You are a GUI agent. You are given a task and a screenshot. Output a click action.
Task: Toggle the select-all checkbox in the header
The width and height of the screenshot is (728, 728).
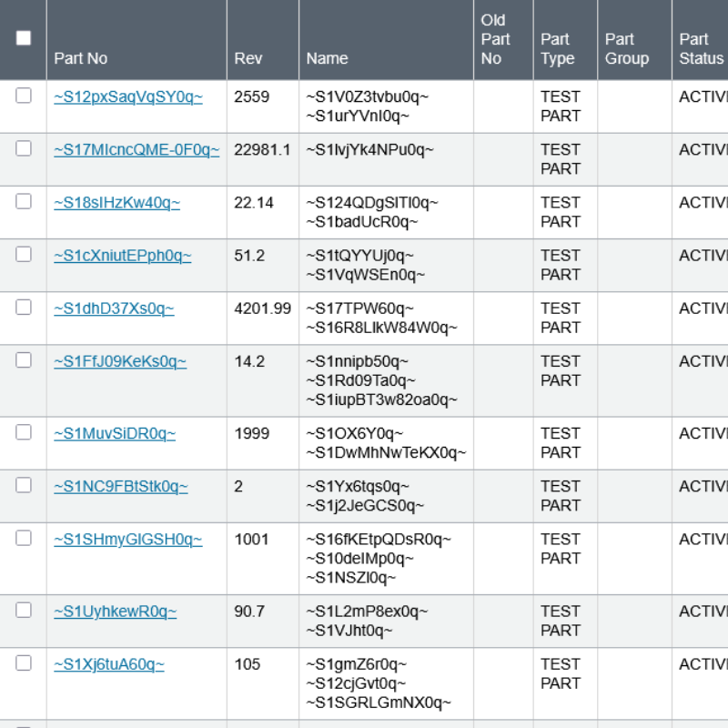click(x=24, y=38)
